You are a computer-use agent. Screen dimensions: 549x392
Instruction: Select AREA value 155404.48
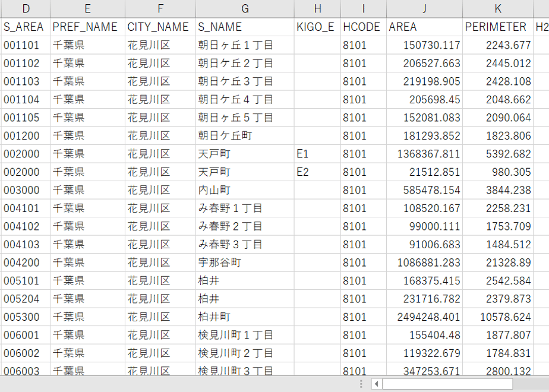click(x=425, y=336)
